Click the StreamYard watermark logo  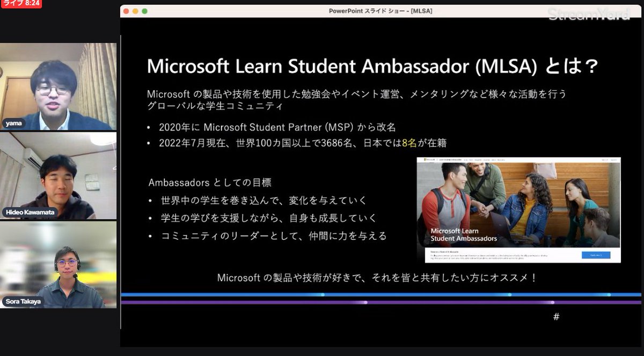(x=588, y=14)
